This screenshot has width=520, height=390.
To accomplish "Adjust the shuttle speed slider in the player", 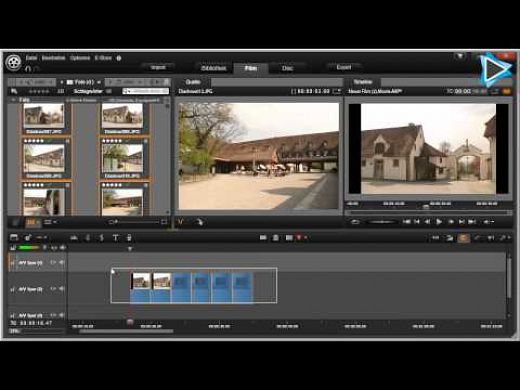I will pos(382,222).
